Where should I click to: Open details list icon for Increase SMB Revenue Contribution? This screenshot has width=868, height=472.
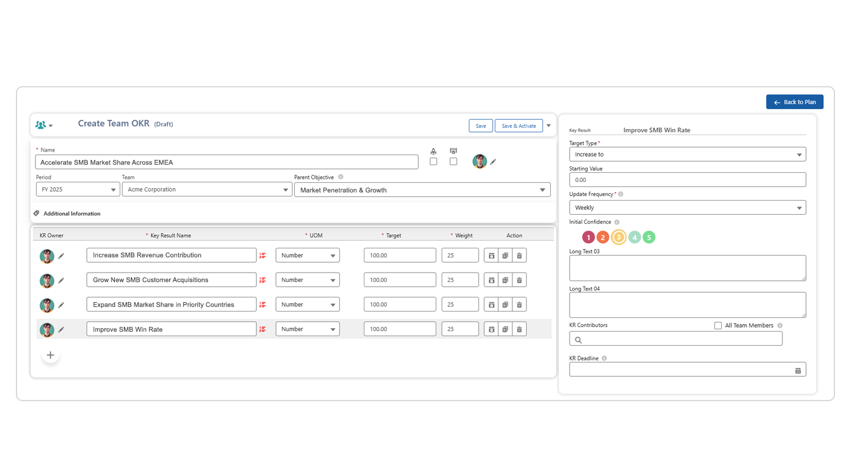[262, 255]
